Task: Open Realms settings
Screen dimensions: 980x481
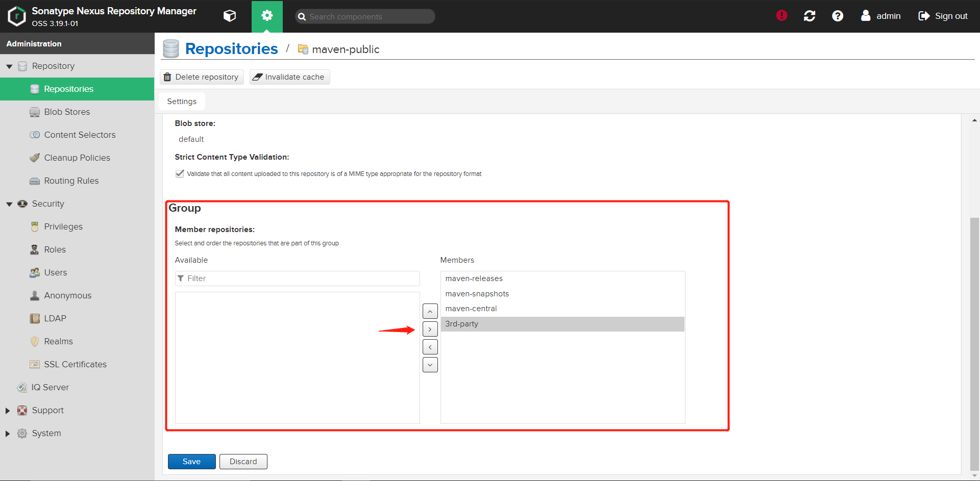Action: [77, 341]
